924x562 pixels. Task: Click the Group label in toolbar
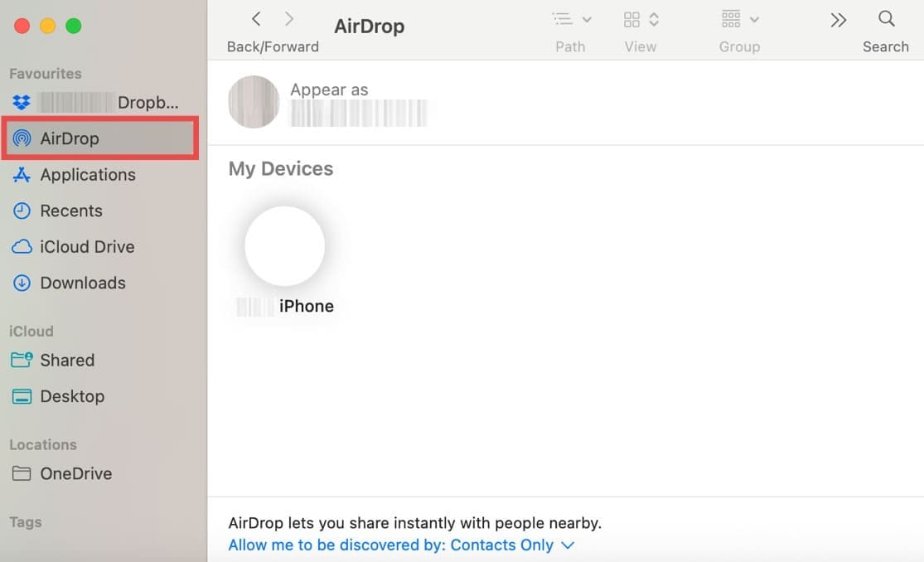pyautogui.click(x=739, y=46)
